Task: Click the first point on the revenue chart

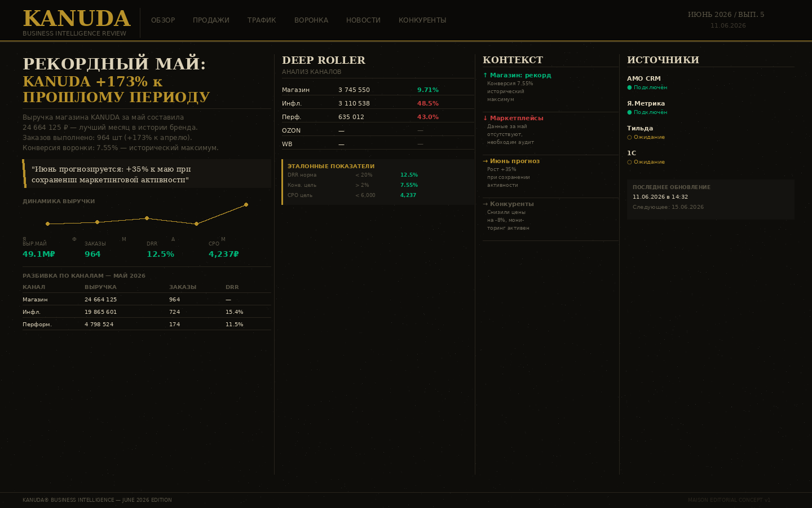Action: point(47,224)
